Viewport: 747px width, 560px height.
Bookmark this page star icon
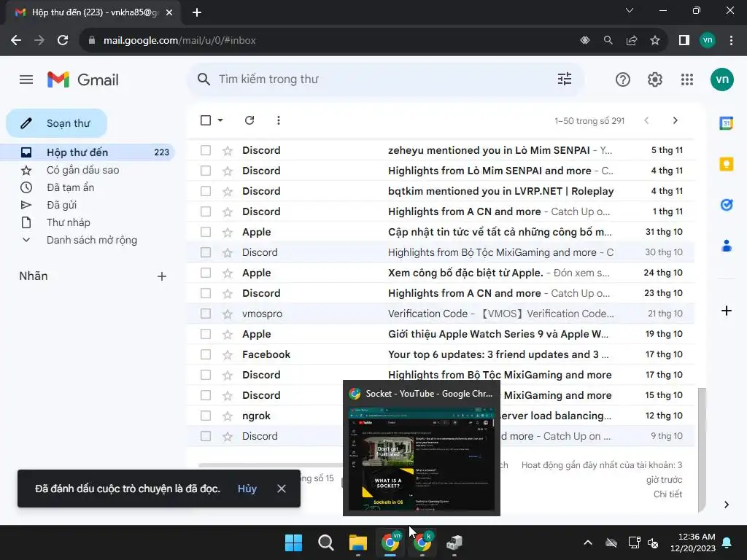point(655,41)
